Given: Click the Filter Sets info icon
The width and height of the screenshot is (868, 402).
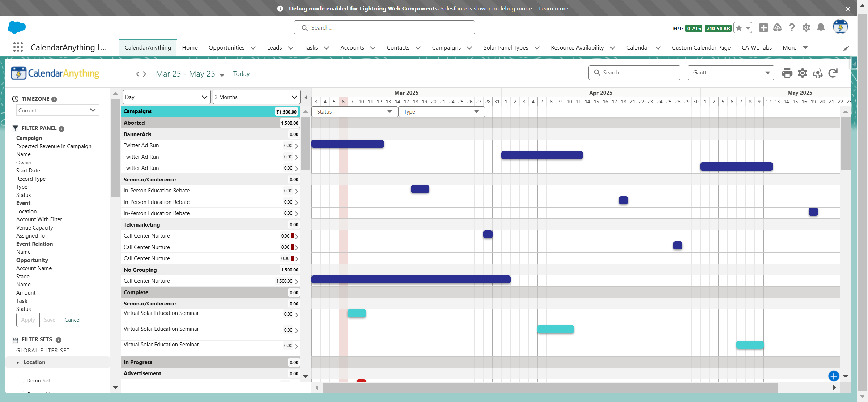Looking at the screenshot, I should tap(59, 340).
